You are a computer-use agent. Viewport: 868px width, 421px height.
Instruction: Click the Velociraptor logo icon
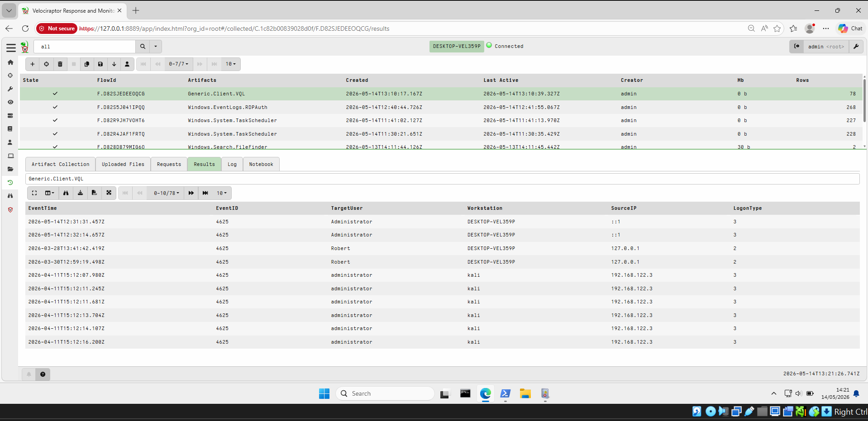pos(25,47)
